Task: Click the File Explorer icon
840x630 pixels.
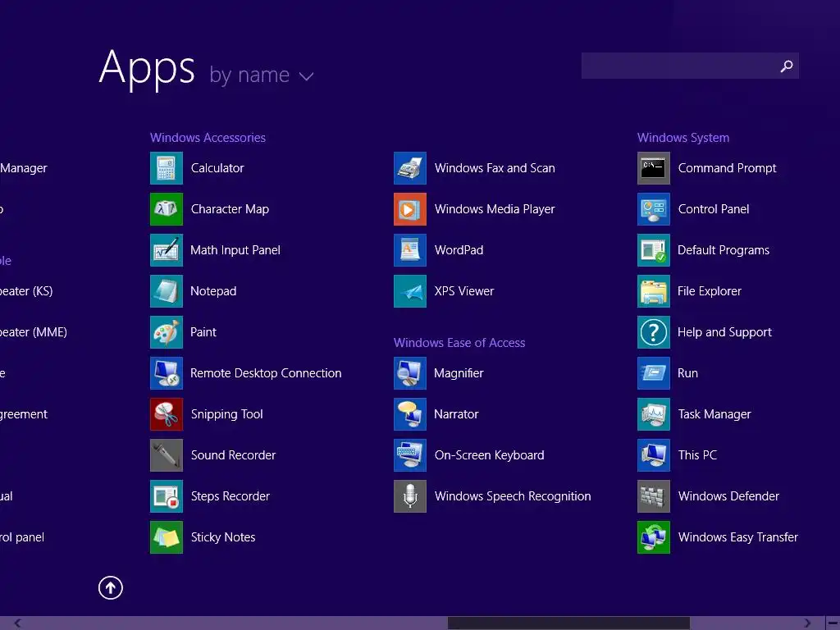Action: coord(654,291)
